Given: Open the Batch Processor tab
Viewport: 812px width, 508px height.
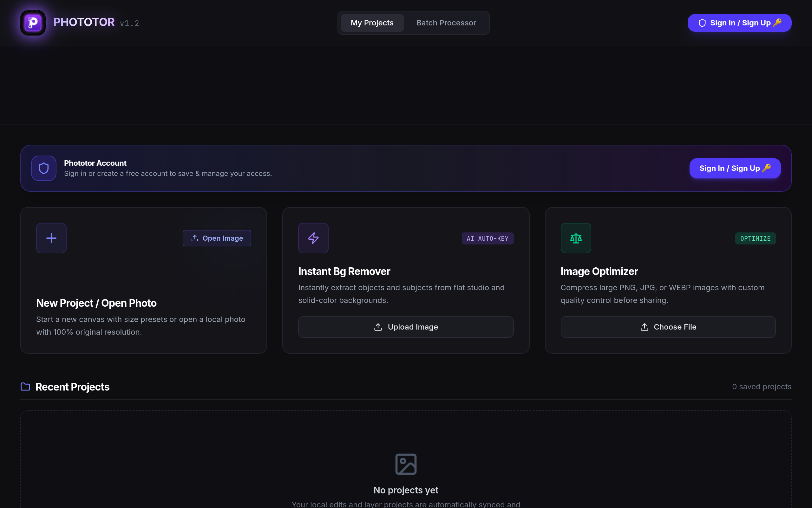Looking at the screenshot, I should (x=446, y=23).
